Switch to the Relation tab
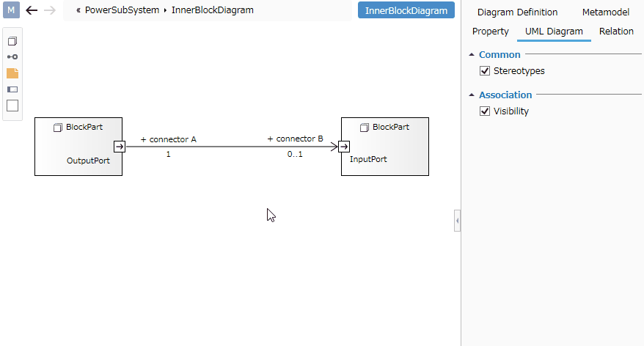 (x=616, y=32)
